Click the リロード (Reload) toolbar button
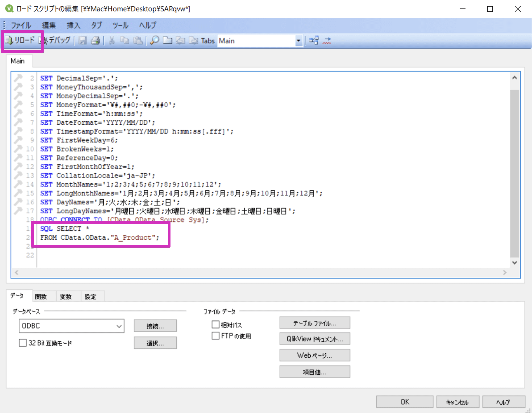532x413 pixels. pyautogui.click(x=21, y=40)
